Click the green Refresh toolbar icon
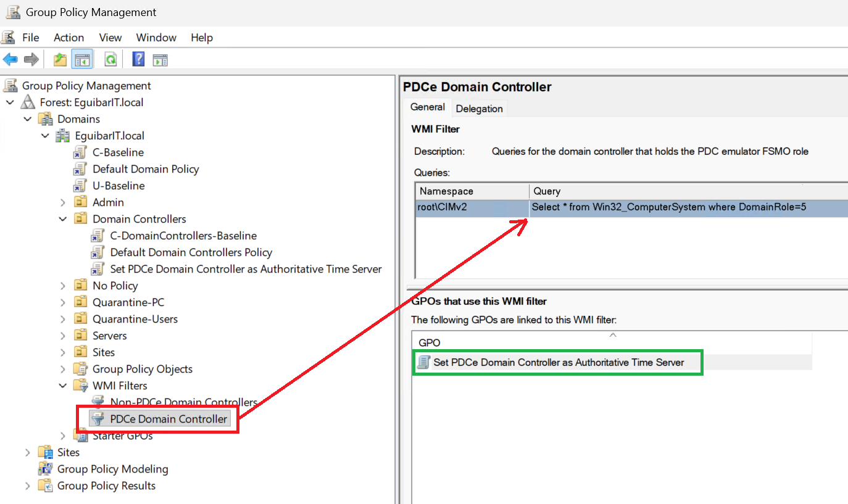 110,59
